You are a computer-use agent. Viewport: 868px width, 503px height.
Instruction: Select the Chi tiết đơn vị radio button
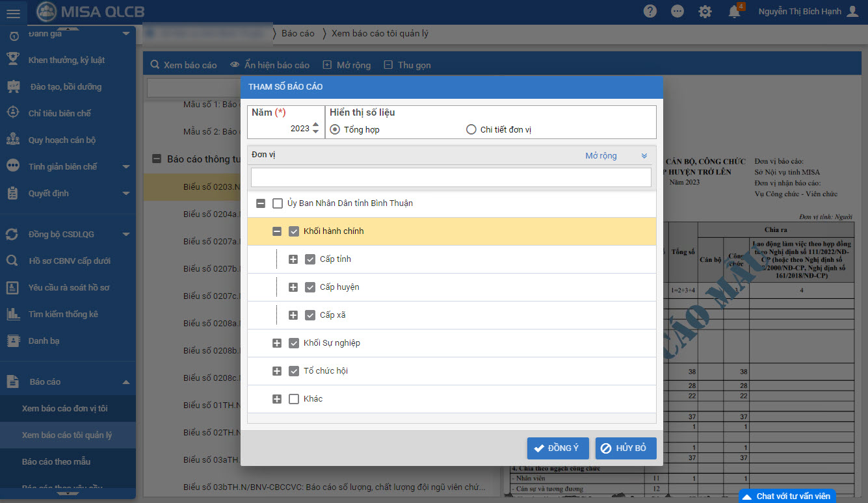click(471, 129)
